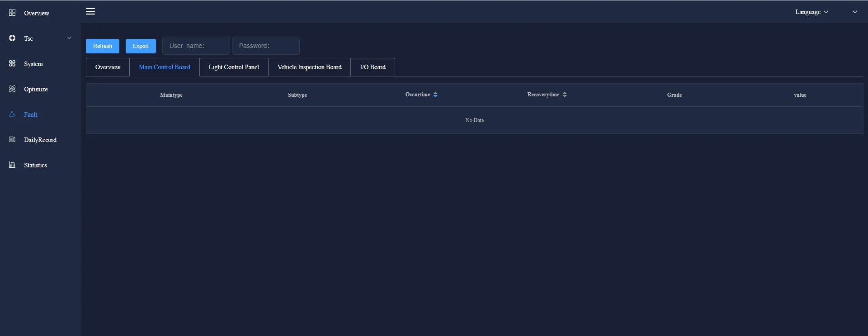Switch to the I/O Board tab

pos(373,67)
